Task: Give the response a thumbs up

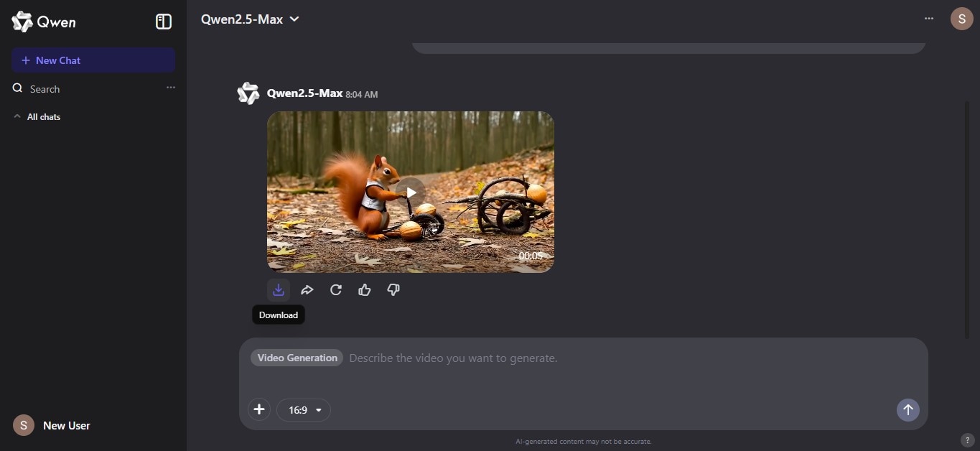Action: 365,290
